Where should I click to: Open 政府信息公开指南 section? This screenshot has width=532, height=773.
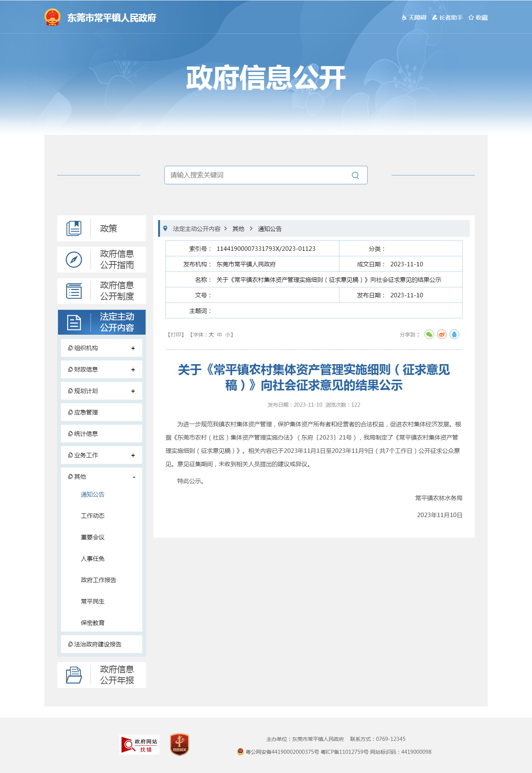(102, 260)
